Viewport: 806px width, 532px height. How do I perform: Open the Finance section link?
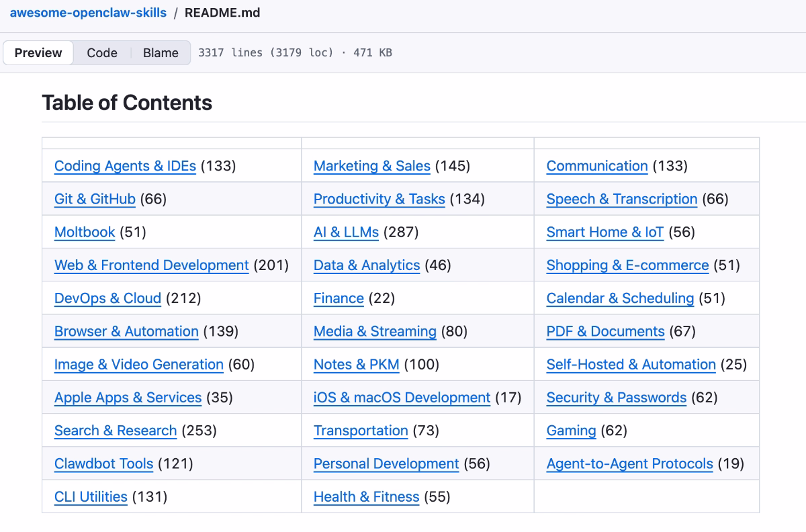[339, 298]
